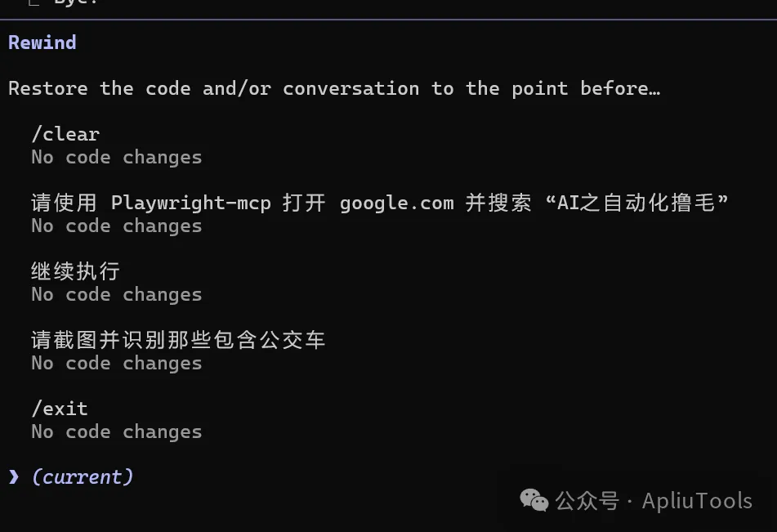Screen dimensions: 777x532
Task: Click the ⎿ output marker beside Bye!
Action: [x=35, y=4]
